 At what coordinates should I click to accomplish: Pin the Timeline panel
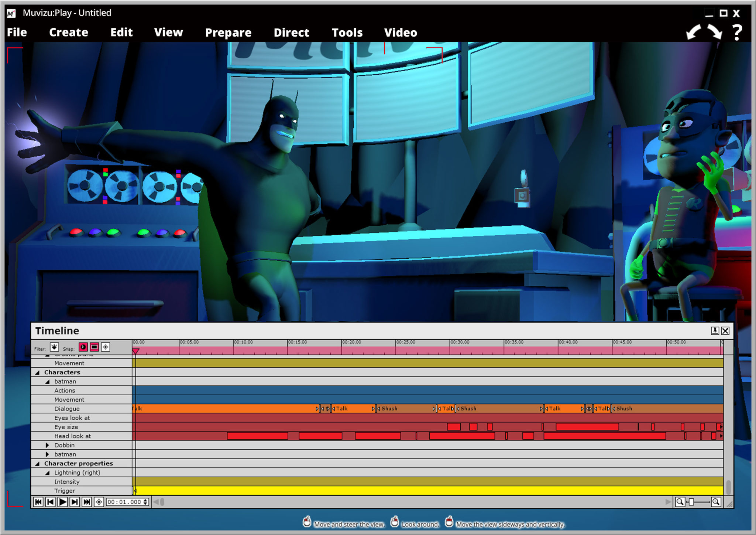pyautogui.click(x=715, y=331)
